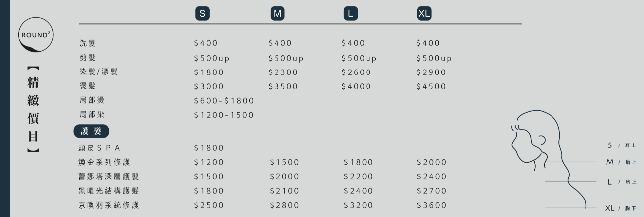Click the 京喚羽系統修護 service label
Screen dimensions: 644x217
(109, 205)
